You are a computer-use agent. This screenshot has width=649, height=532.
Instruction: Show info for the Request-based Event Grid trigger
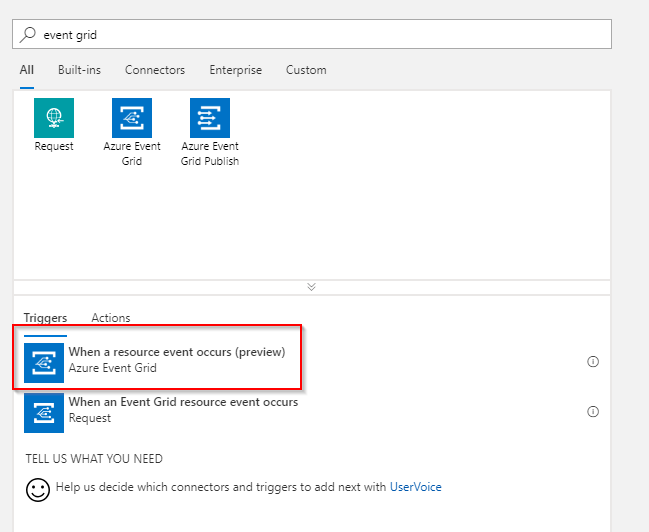[x=593, y=412]
